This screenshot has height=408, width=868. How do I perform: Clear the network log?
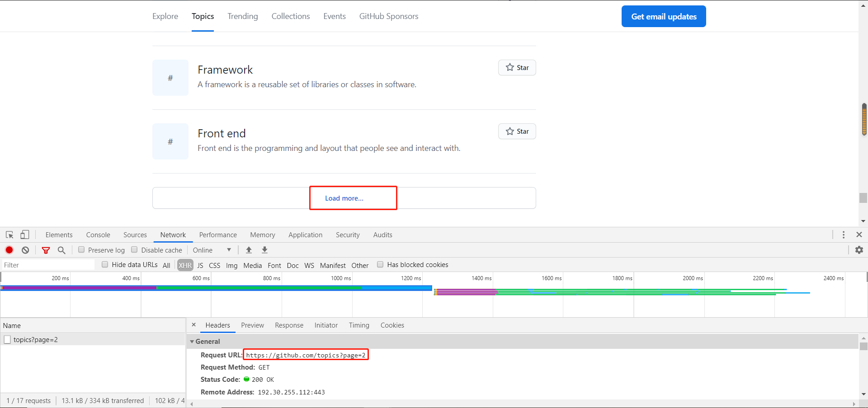tap(25, 250)
